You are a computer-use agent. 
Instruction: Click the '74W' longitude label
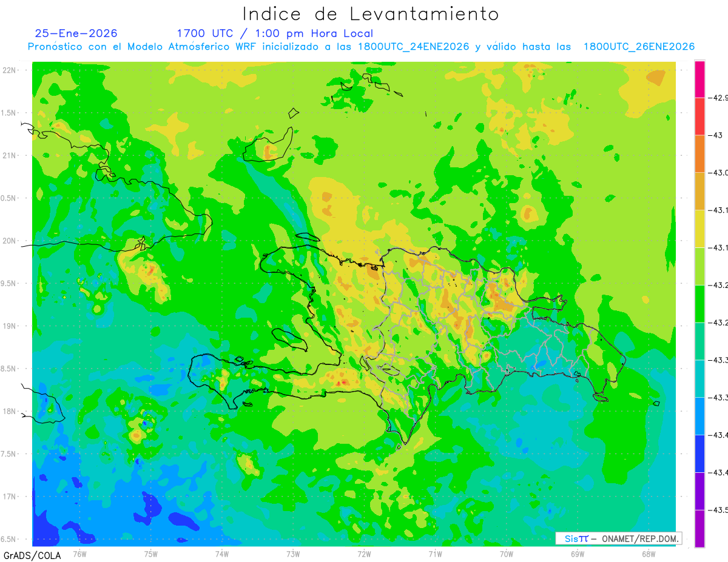click(221, 554)
